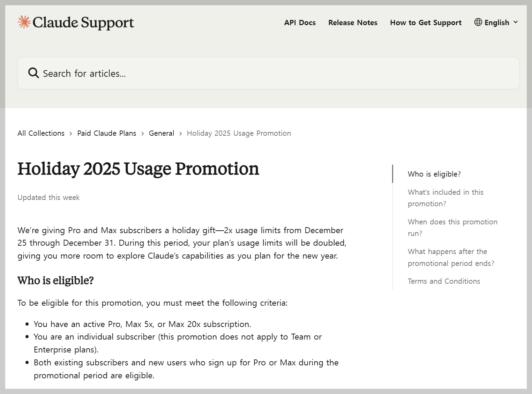Click the Holiday 2025 Usage Promotion title
The width and height of the screenshot is (532, 394).
138,169
